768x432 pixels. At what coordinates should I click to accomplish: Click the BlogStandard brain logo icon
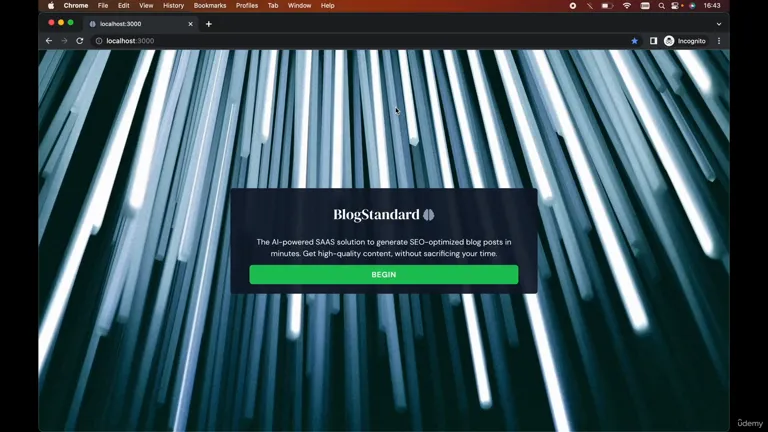coord(429,215)
